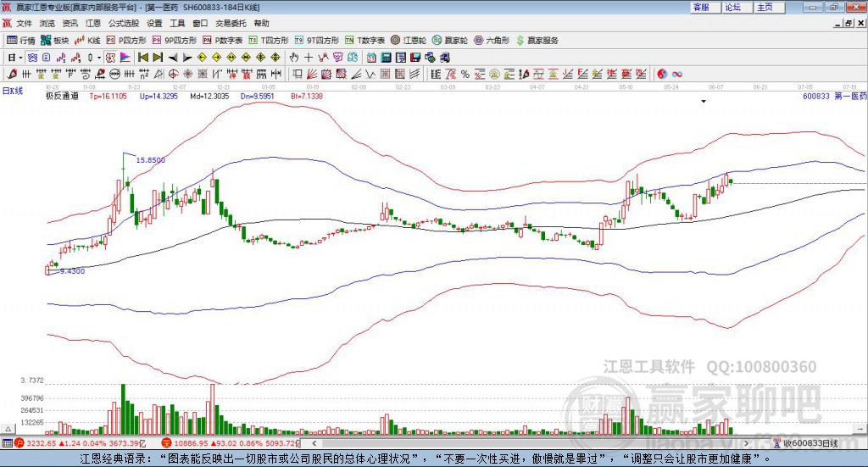The height and width of the screenshot is (467, 868).
Task: Open the 工具 menu
Action: 177,23
